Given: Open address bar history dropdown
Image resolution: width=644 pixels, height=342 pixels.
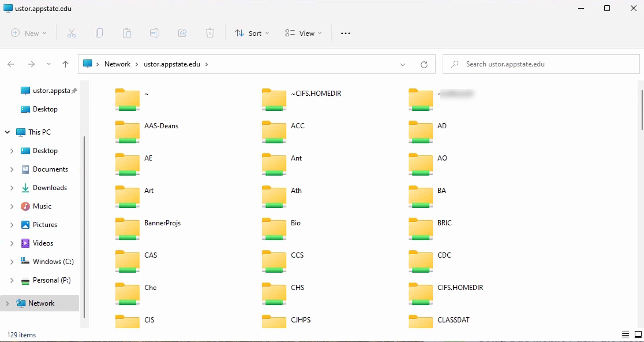Looking at the screenshot, I should tap(402, 65).
